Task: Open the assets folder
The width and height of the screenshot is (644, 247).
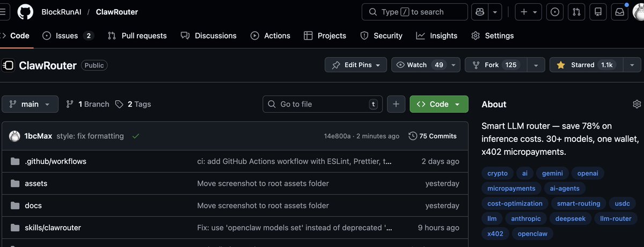Action: click(36, 183)
